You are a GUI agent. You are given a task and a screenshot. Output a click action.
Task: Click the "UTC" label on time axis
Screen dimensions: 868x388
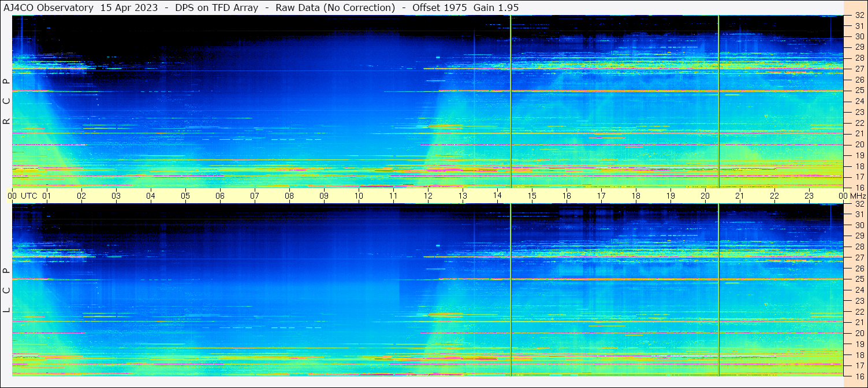29,196
